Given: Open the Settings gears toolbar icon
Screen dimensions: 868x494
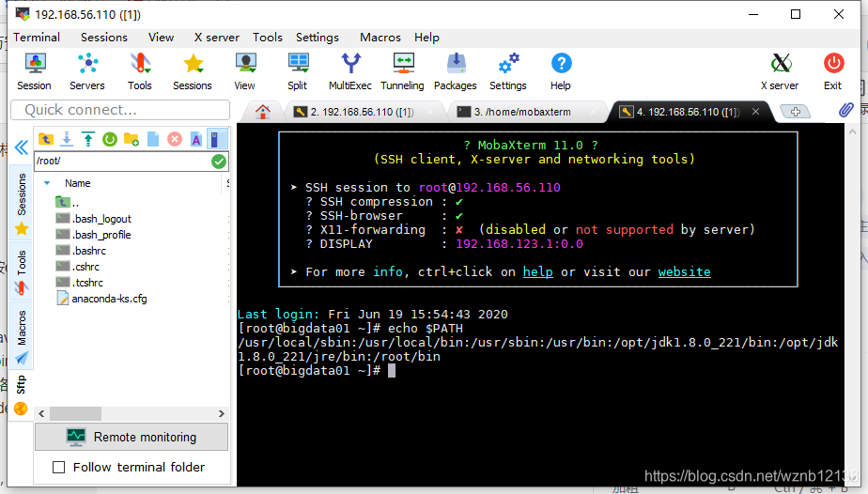Looking at the screenshot, I should pyautogui.click(x=507, y=70).
